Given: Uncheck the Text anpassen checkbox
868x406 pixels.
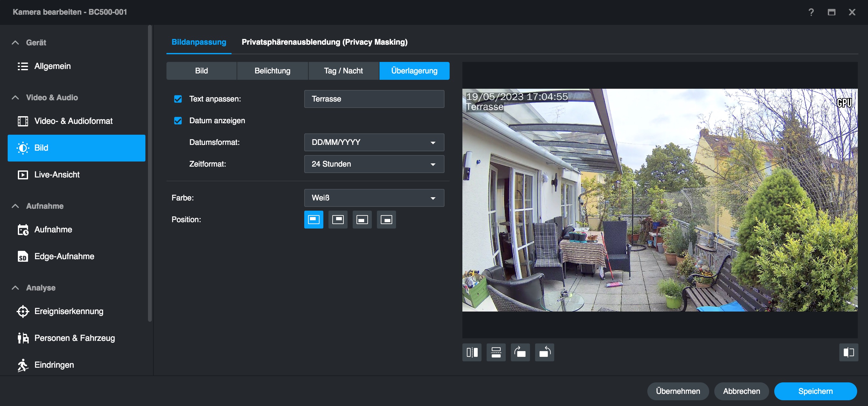Looking at the screenshot, I should (x=178, y=99).
